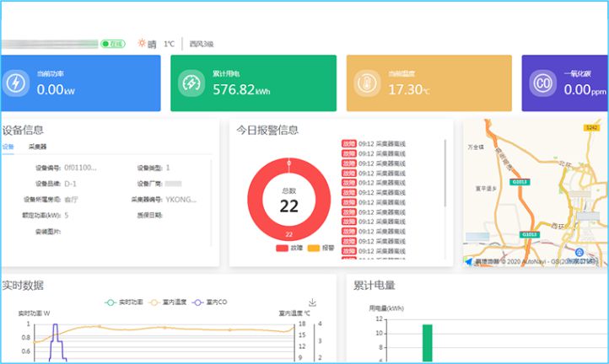Toggle 故障 legend in alarm donut chart

(x=288, y=249)
